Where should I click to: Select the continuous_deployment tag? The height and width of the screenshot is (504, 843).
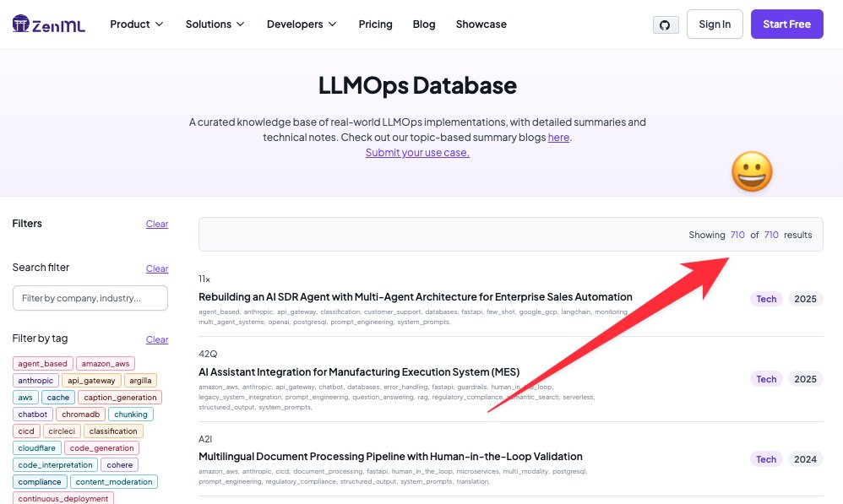point(63,499)
